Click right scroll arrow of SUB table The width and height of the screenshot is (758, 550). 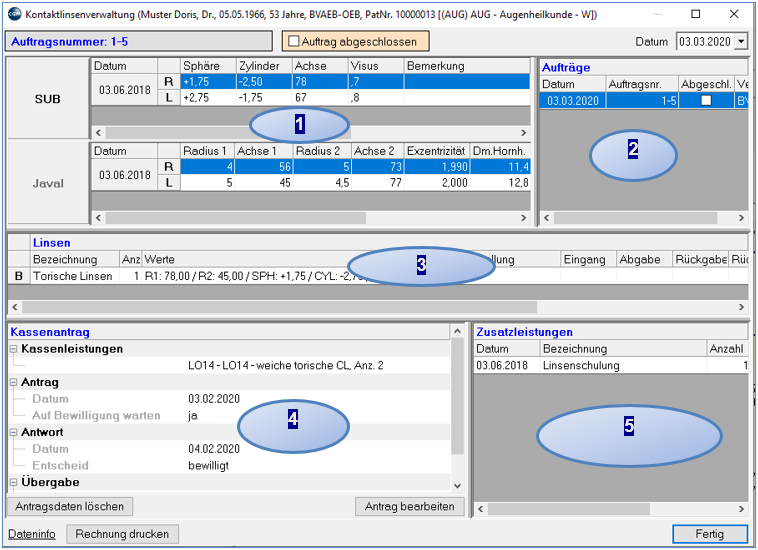point(524,132)
